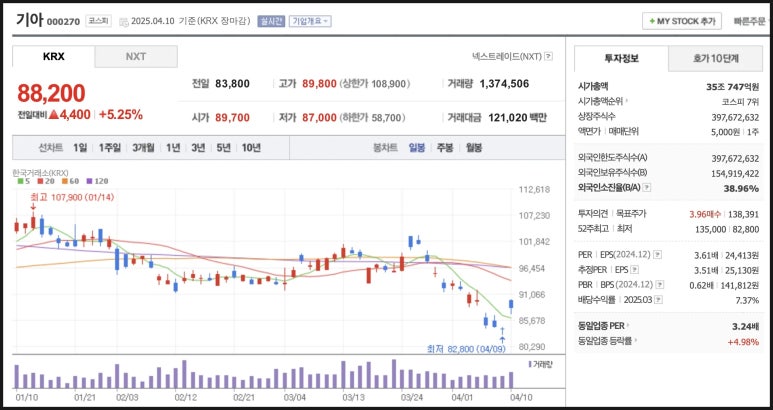Select 주봉 candle chart
Screen dimensions: 773x410
(x=445, y=147)
